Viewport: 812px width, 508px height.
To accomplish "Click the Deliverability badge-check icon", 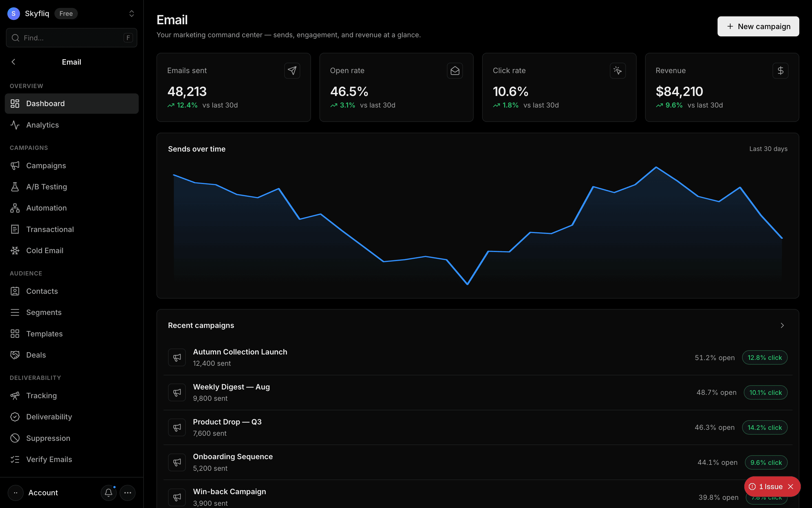I will tap(15, 417).
